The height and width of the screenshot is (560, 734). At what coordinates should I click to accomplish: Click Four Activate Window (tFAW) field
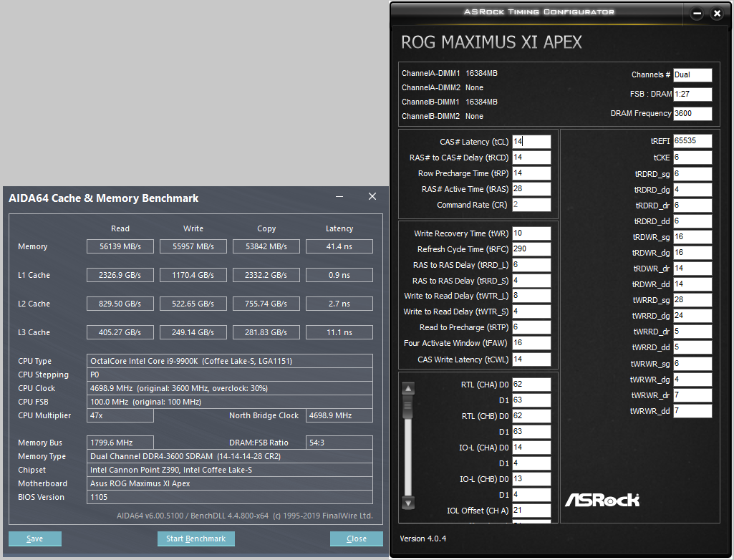point(531,343)
